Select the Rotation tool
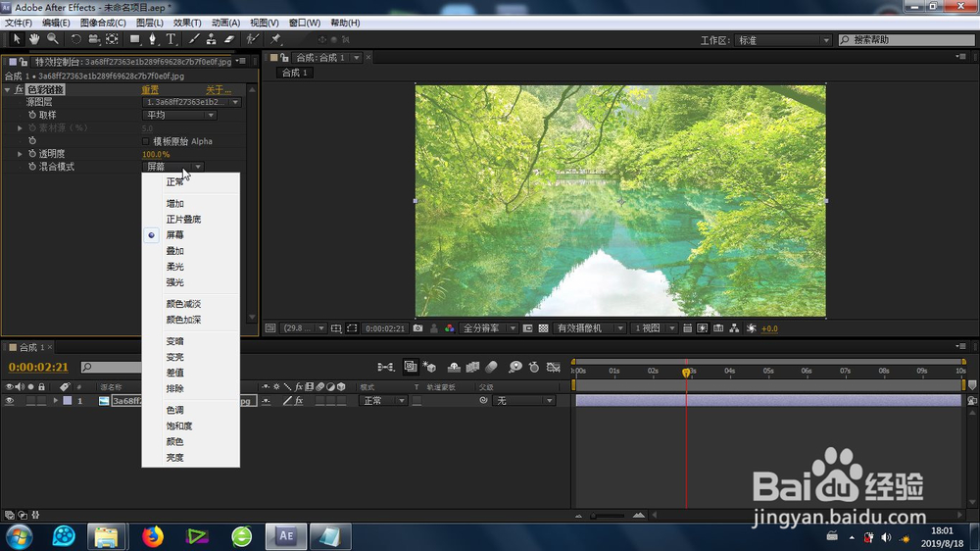980x551 pixels. (x=75, y=39)
